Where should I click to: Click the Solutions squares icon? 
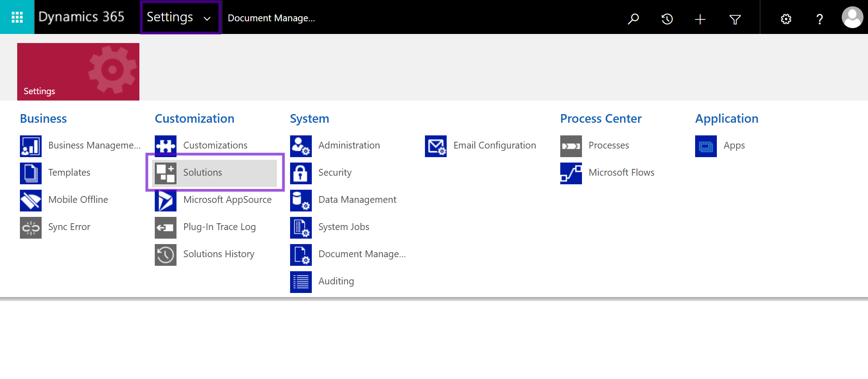[x=166, y=173]
